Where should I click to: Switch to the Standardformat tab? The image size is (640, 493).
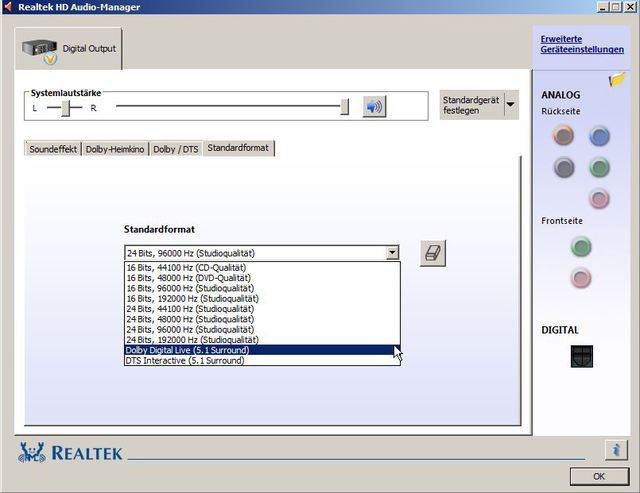pos(238,148)
